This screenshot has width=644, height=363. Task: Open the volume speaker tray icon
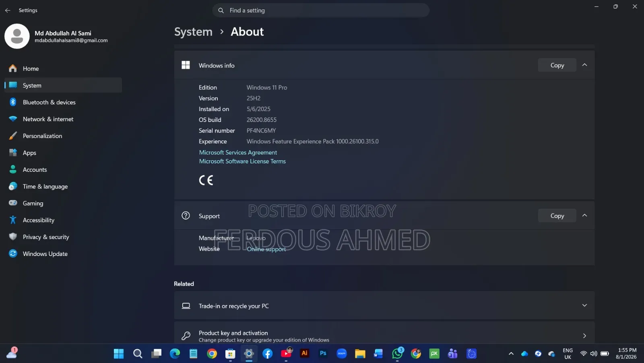point(594,354)
